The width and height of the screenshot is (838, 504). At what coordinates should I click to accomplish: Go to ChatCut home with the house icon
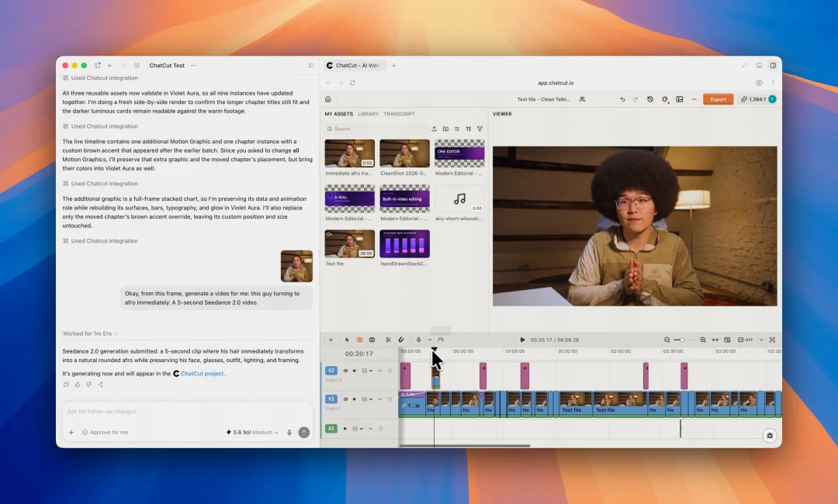tap(328, 99)
